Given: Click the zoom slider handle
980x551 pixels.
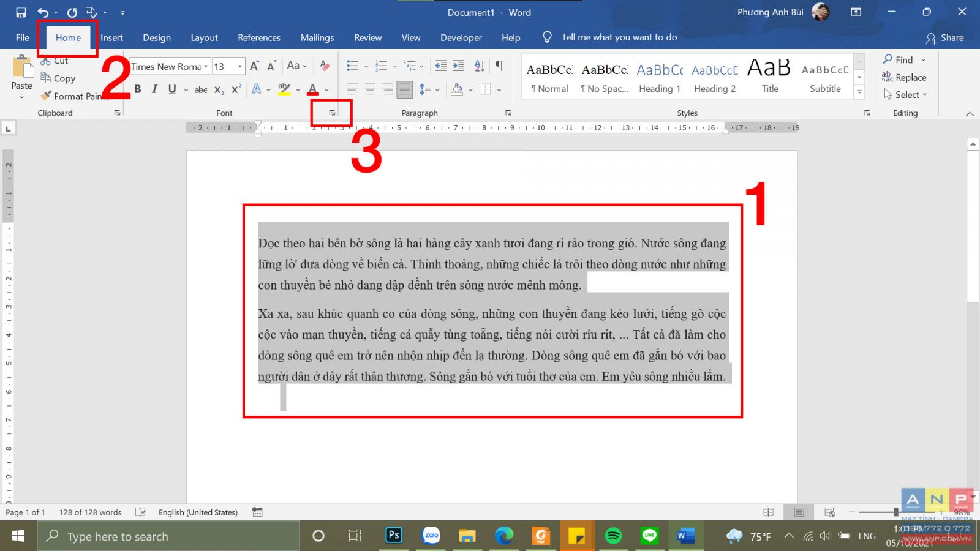Looking at the screenshot, I should pos(896,512).
